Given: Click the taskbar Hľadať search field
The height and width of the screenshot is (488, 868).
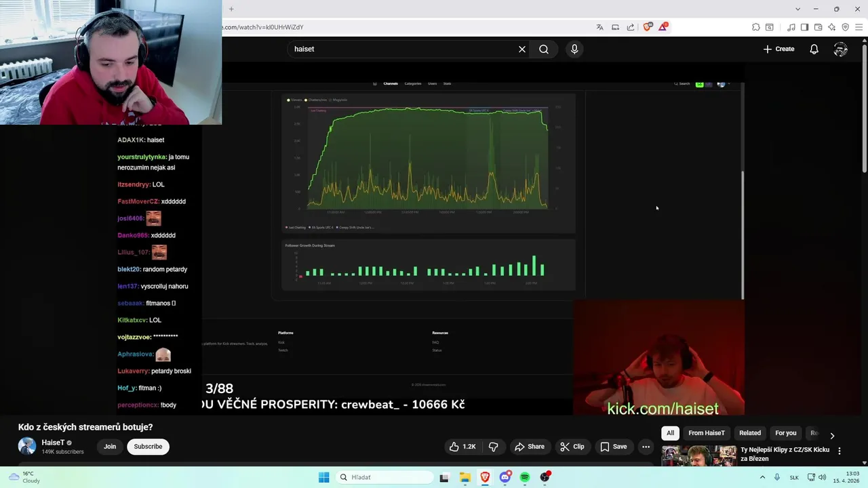Looking at the screenshot, I should point(385,477).
